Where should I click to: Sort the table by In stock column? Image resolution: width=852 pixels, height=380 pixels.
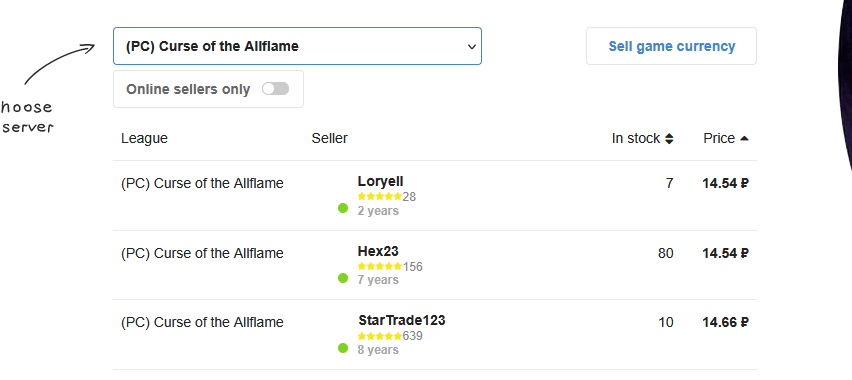pyautogui.click(x=642, y=139)
